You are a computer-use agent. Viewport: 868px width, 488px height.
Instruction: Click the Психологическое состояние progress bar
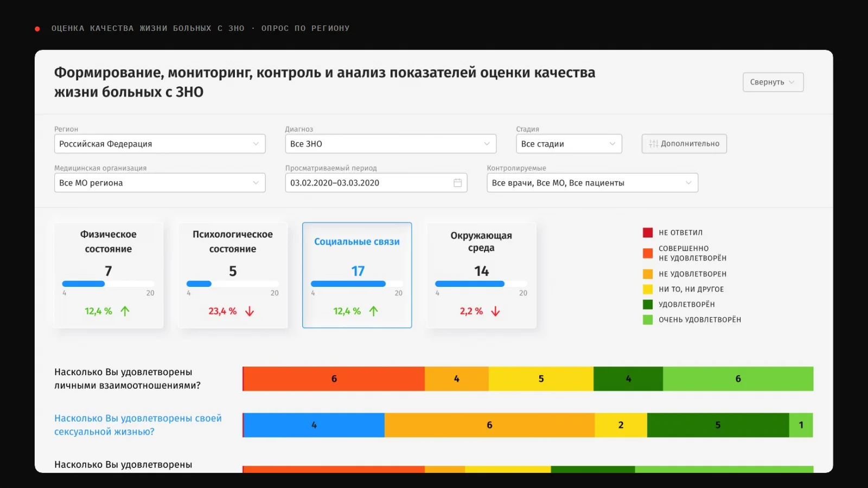pyautogui.click(x=233, y=284)
